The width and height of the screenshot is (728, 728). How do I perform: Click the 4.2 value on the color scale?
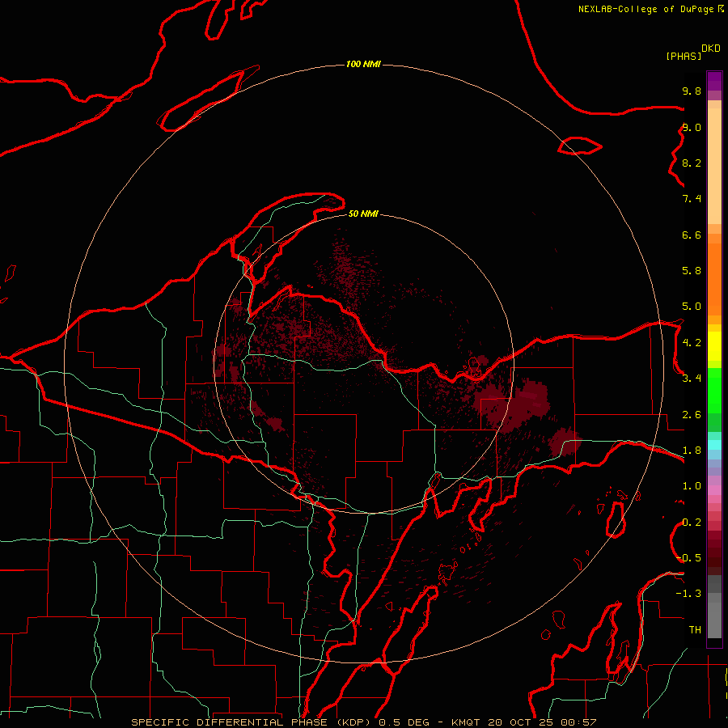tap(692, 343)
